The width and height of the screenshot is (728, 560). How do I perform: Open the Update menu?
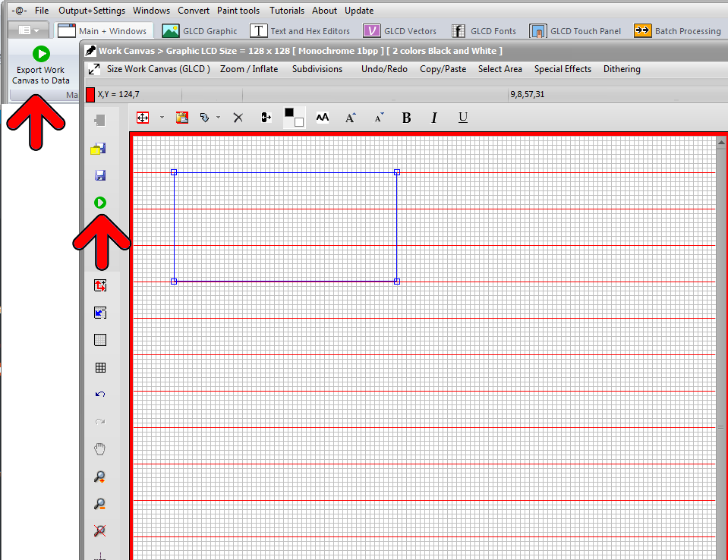359,10
